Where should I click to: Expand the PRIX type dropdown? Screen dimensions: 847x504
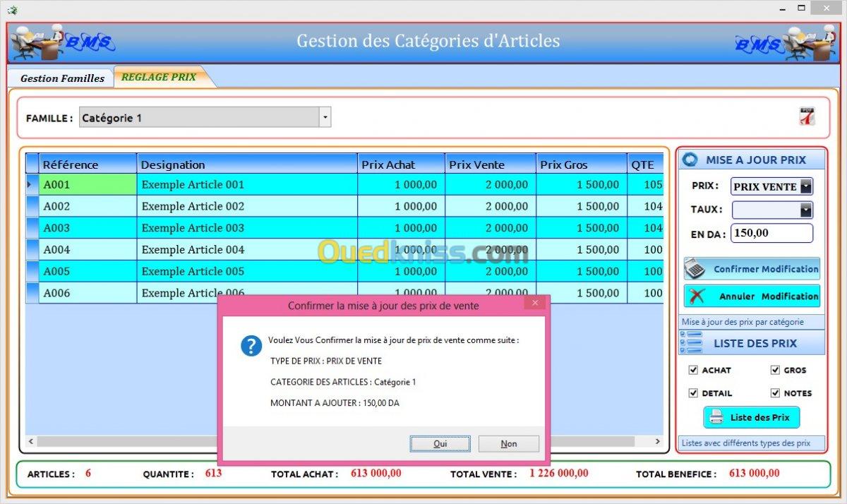(x=805, y=187)
